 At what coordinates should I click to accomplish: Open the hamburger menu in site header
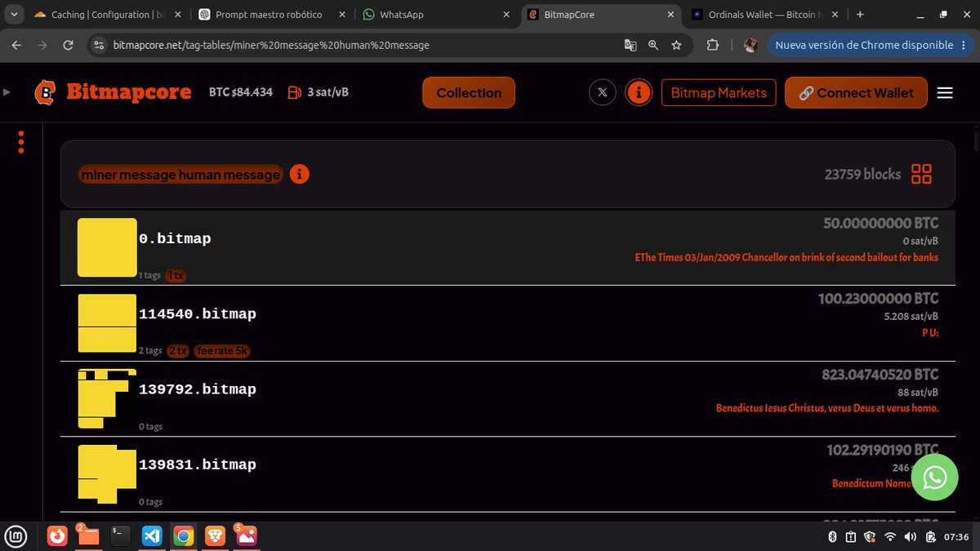pos(945,93)
